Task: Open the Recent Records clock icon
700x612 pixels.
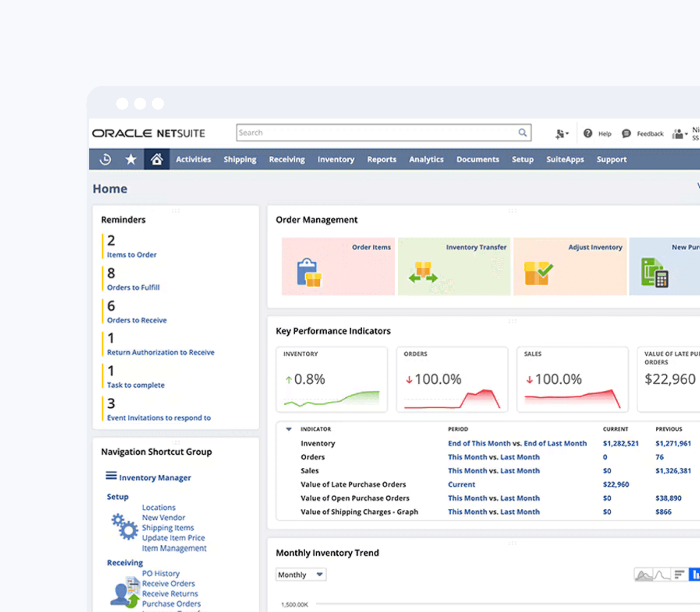Action: tap(105, 159)
